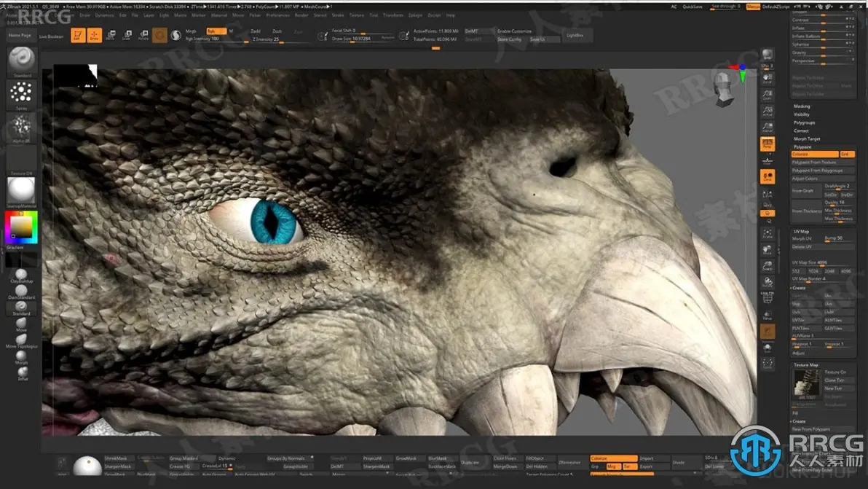
Task: Toggle the Local symmetry button
Action: pos(768,176)
